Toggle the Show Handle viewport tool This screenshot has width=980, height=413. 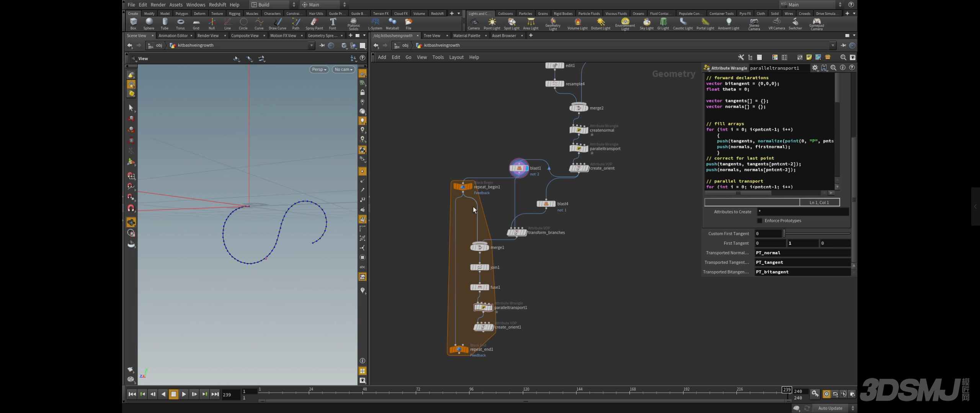click(x=131, y=162)
